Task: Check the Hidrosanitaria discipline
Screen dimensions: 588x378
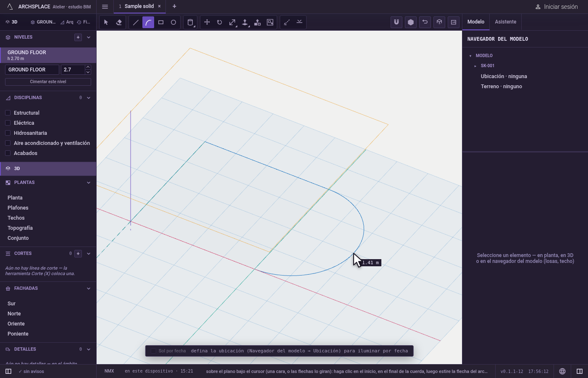Action: click(x=8, y=133)
